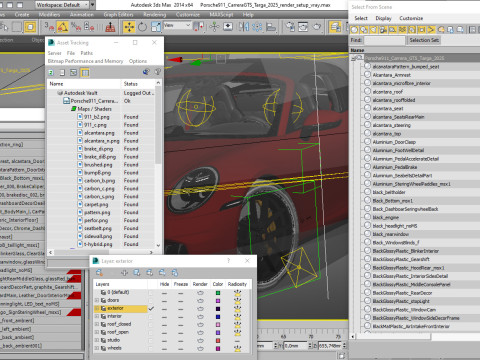Open the MAXScript menu
This screenshot has width=480, height=360.
point(221,15)
